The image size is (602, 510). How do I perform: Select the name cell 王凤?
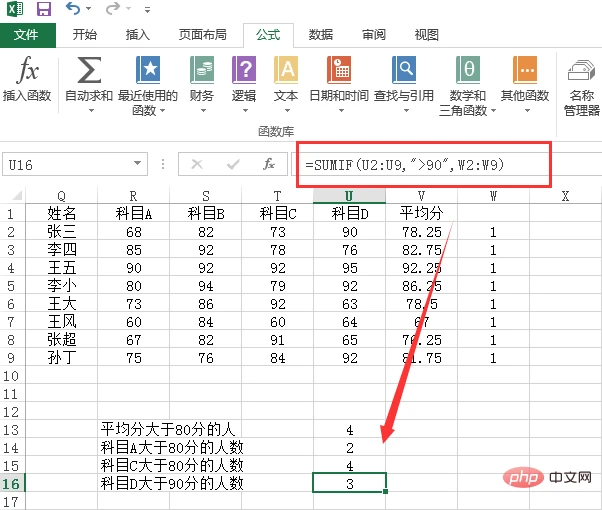[x=61, y=321]
